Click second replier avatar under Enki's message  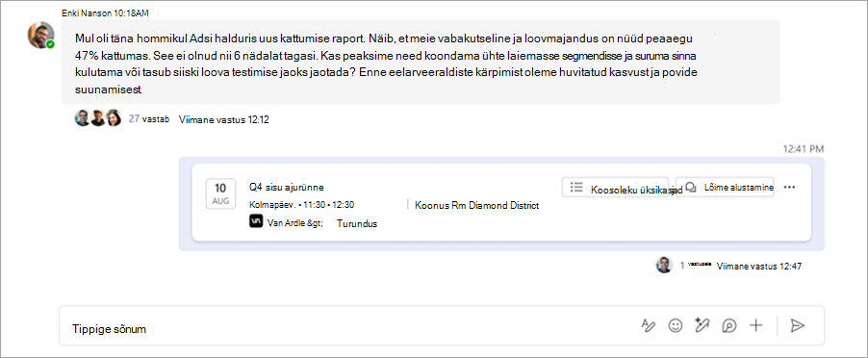pos(98,117)
